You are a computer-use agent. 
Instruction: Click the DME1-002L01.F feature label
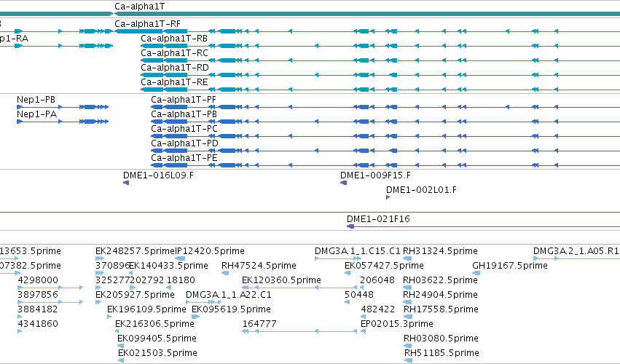point(421,190)
